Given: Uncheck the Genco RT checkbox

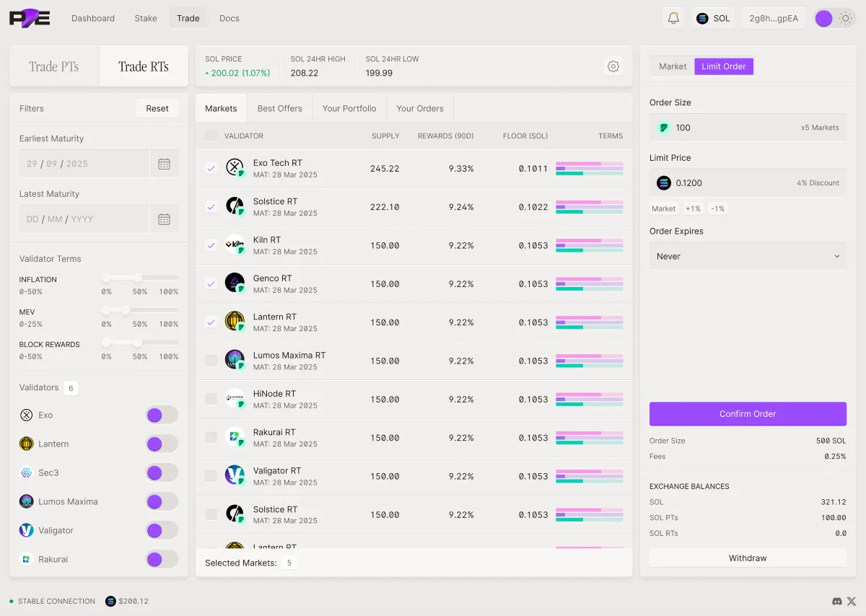Looking at the screenshot, I should [211, 283].
